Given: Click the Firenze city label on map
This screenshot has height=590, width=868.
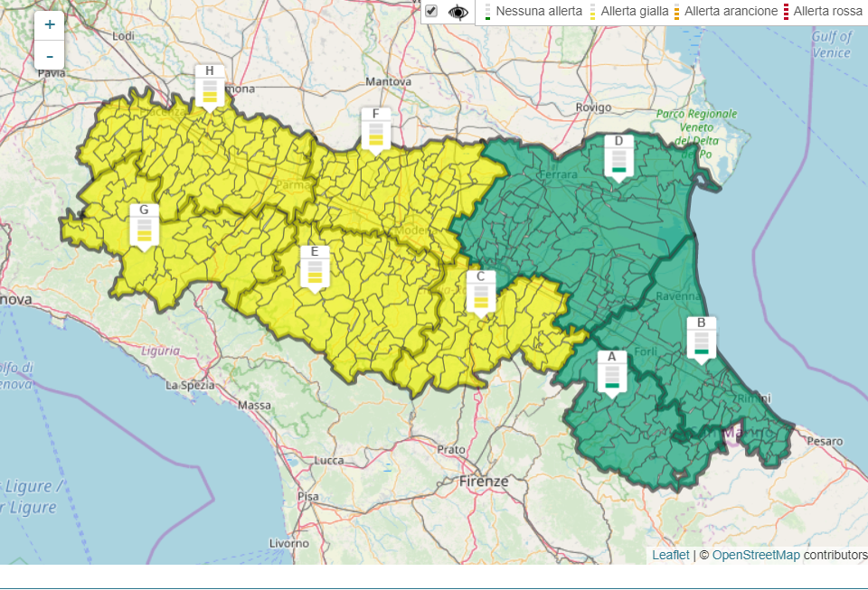Looking at the screenshot, I should pyautogui.click(x=484, y=481).
